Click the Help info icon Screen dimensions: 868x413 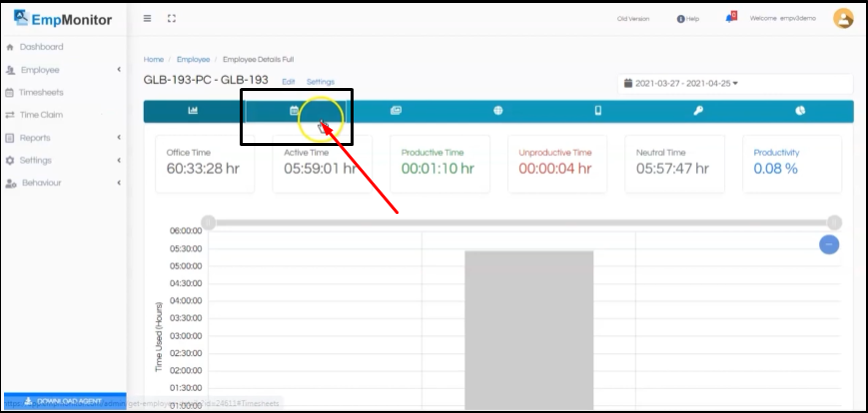(x=681, y=19)
